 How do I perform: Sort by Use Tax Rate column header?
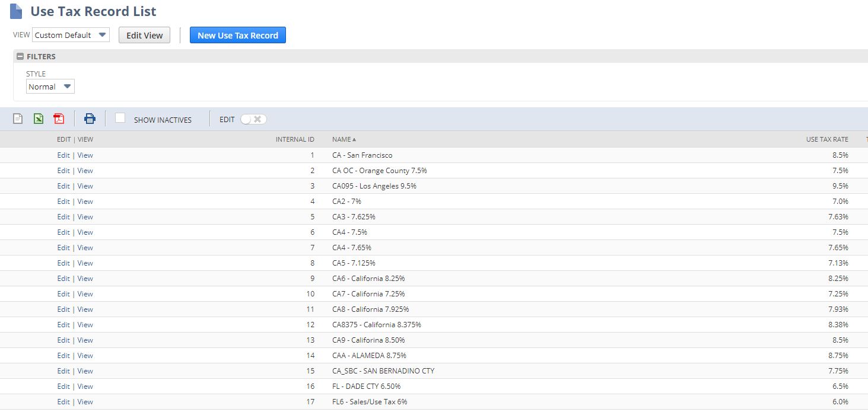tap(826, 139)
